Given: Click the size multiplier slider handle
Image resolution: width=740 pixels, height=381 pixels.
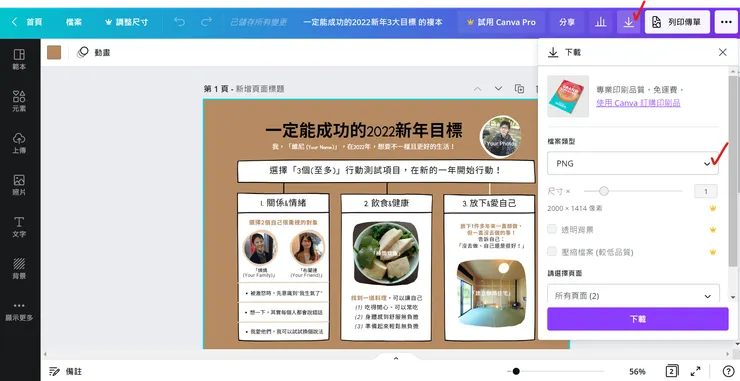Looking at the screenshot, I should click(x=604, y=191).
